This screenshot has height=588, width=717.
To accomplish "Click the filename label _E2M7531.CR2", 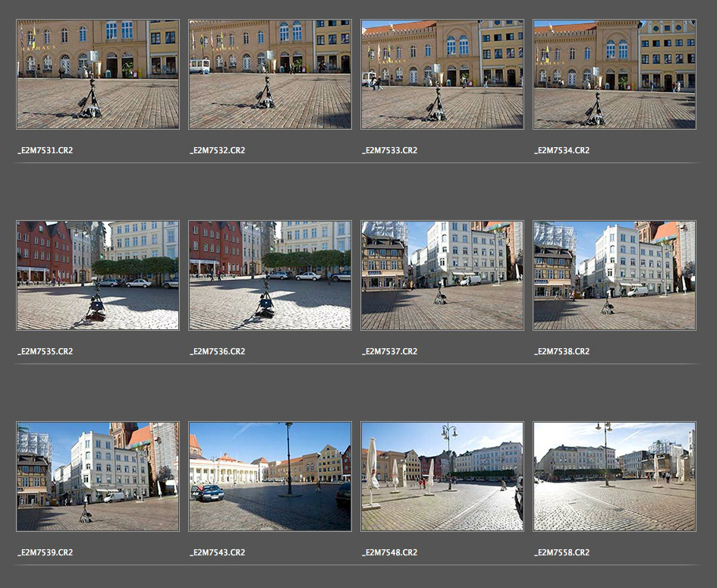I will pos(46,150).
